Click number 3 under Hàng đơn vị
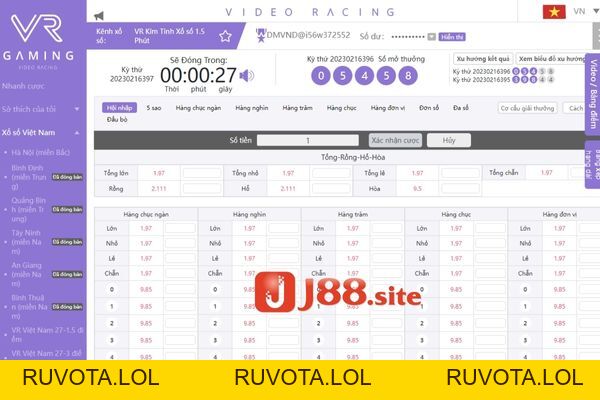Viewport: 600px width, 400px height. point(525,340)
